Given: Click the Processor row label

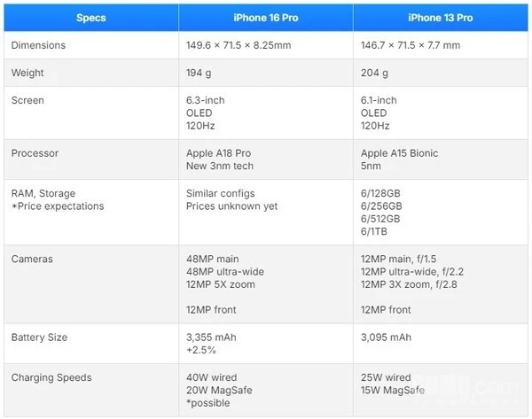Looking at the screenshot, I should (x=35, y=153).
